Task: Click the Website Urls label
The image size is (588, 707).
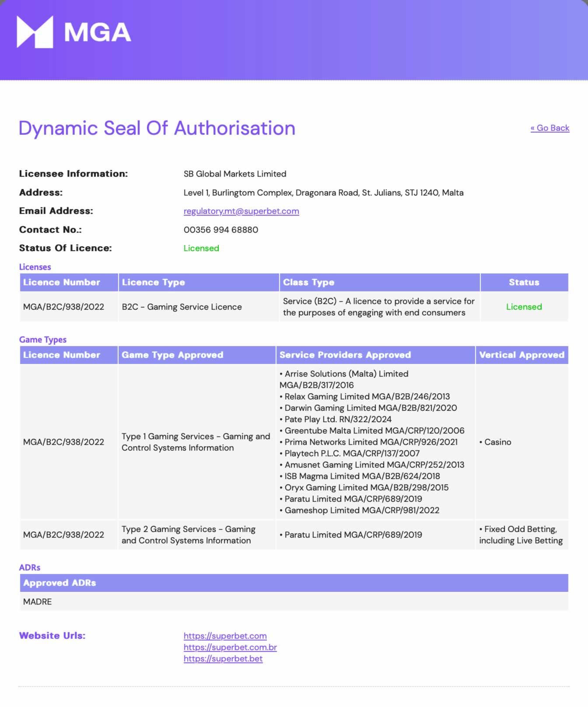Action: point(52,636)
